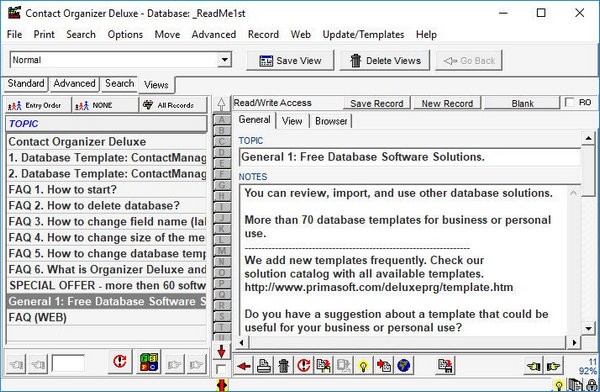Select the General tab in record panel

point(254,120)
